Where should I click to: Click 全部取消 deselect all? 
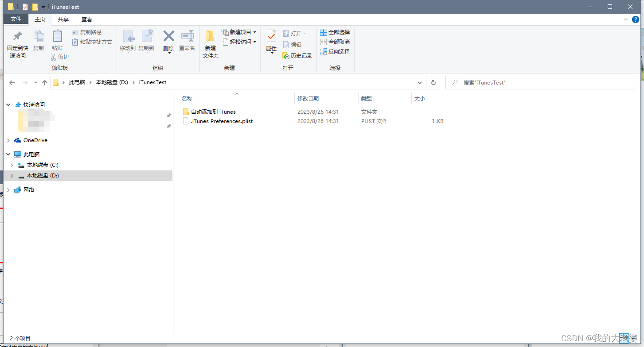click(335, 42)
